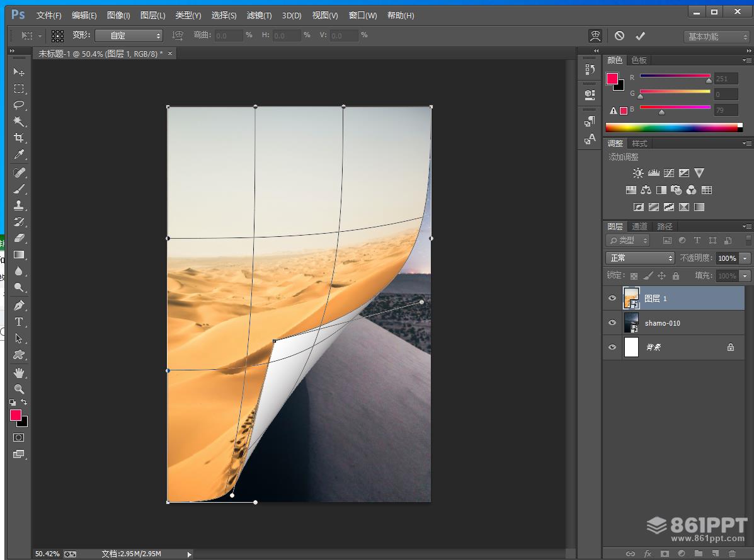
Task: Open the 基本功能 workspace dropdown
Action: [x=716, y=37]
